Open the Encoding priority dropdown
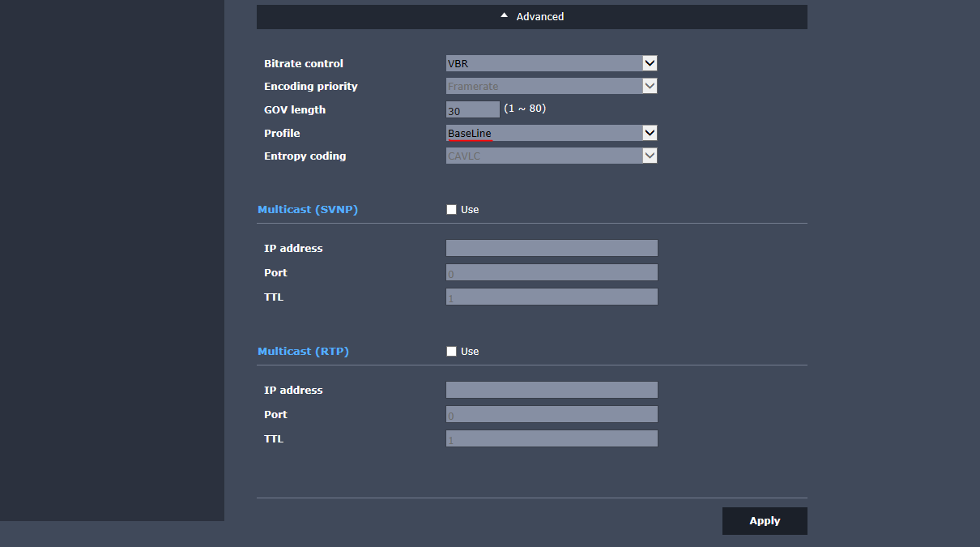 click(551, 86)
